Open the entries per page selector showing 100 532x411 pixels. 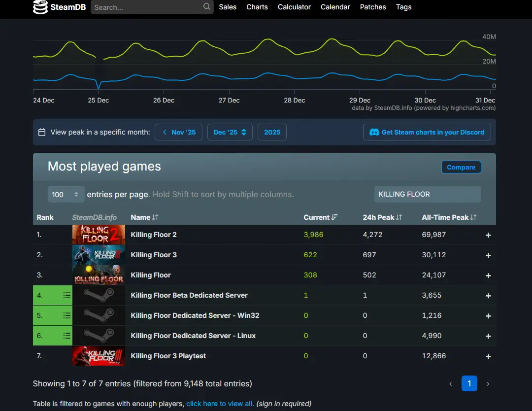pos(66,194)
